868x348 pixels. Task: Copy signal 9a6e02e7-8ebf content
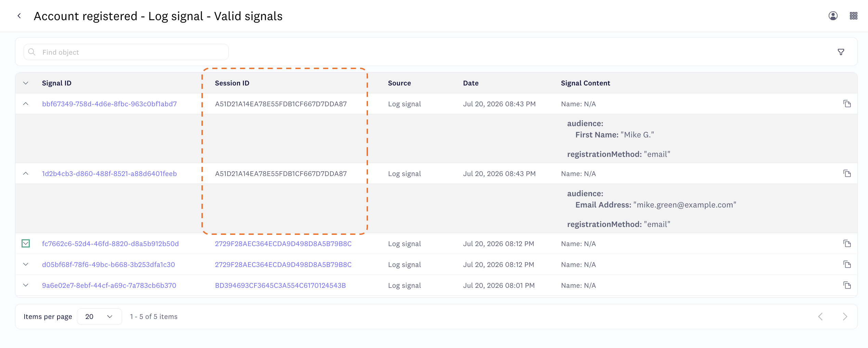pyautogui.click(x=847, y=285)
